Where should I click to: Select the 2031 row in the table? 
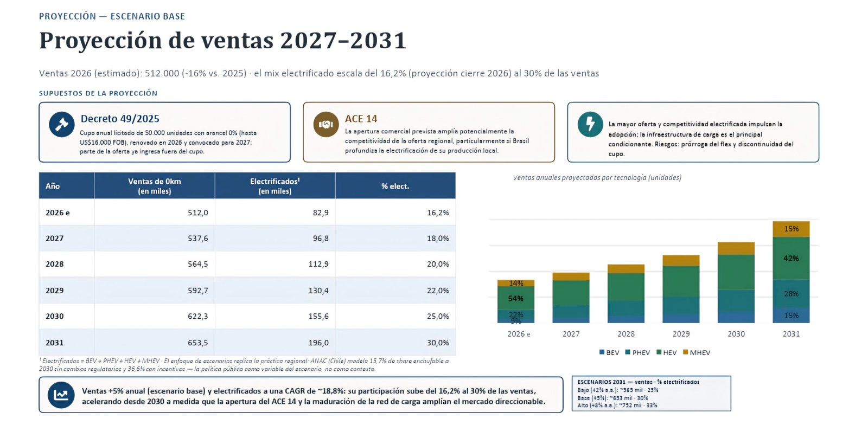coord(247,343)
